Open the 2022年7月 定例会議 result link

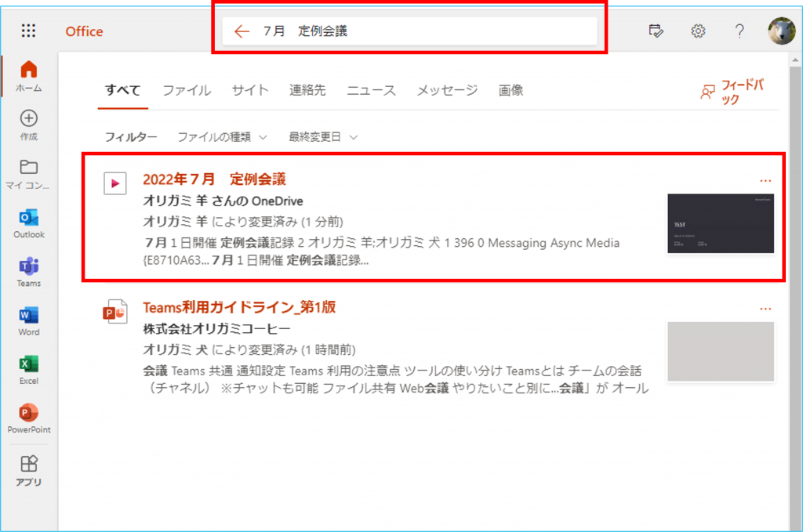(x=214, y=180)
